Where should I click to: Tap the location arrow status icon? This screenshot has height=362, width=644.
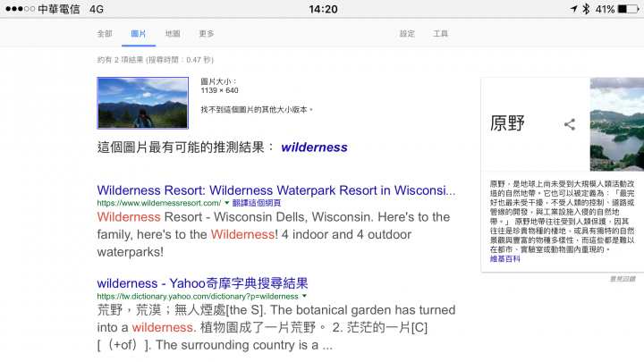(x=573, y=9)
